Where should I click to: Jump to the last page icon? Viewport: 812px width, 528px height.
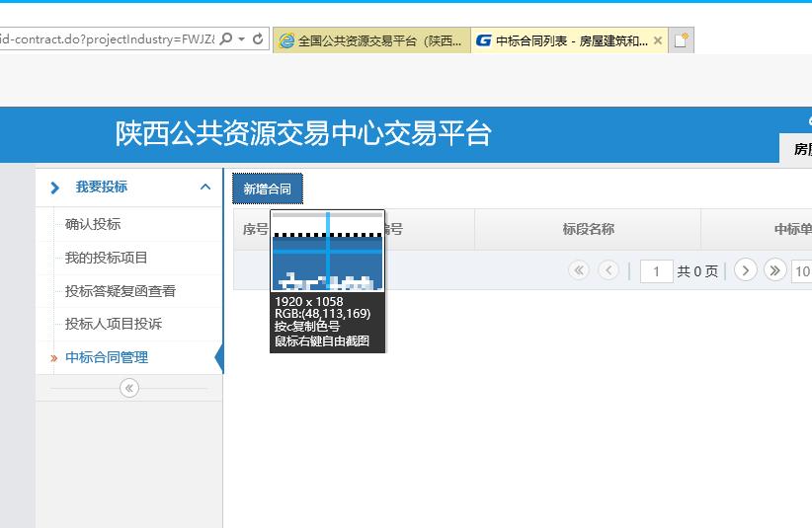(x=775, y=270)
